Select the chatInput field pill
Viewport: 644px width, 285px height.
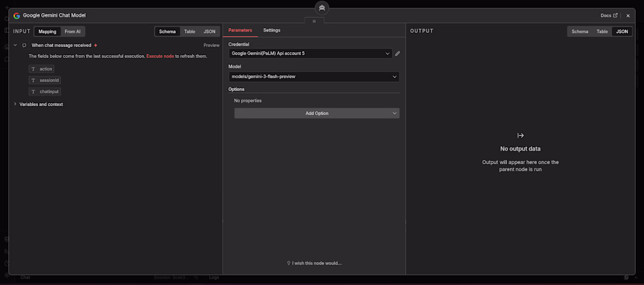[x=44, y=91]
